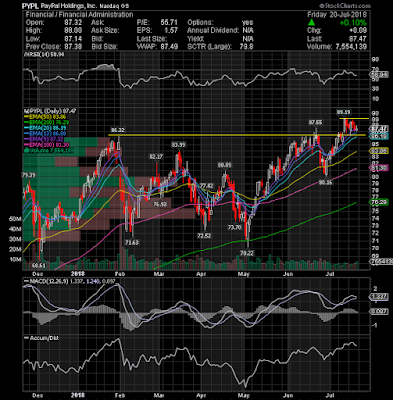
Task: Click the Low value 87.14
Action: tap(74, 39)
